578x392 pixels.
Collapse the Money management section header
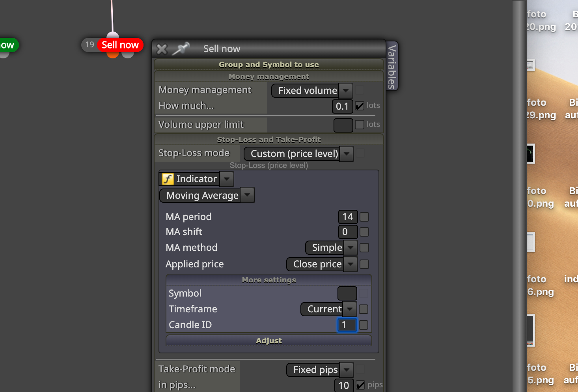tap(269, 77)
